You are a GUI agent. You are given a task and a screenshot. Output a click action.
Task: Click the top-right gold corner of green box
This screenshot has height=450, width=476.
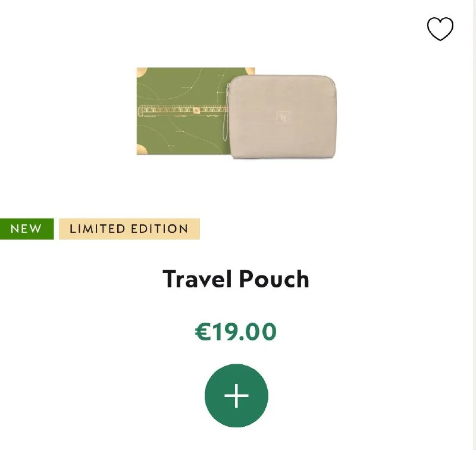[250, 71]
